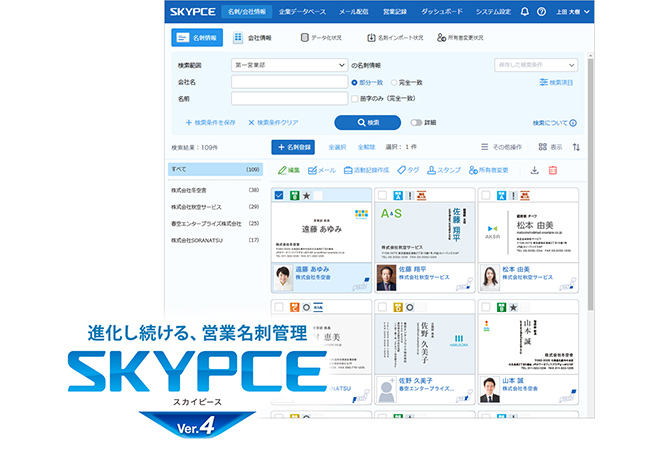Filter by 株式会社冬空 company row
Viewport: 650px width, 450px height.
click(x=215, y=190)
